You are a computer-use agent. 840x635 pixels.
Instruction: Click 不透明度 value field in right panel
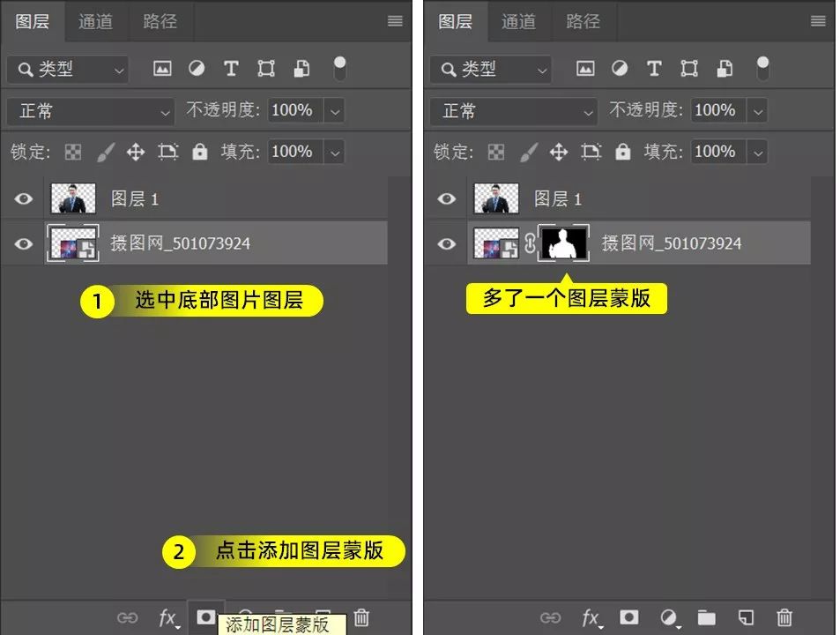click(719, 111)
